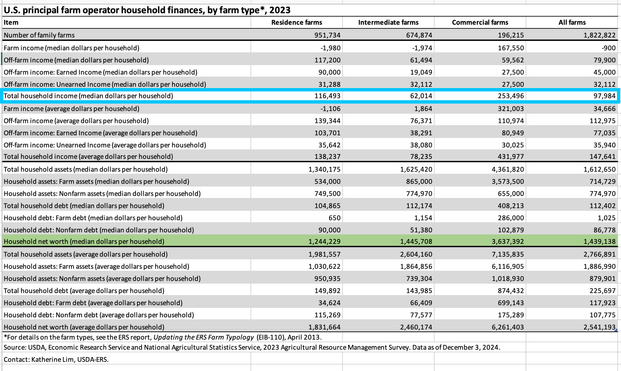Select the 'Residence farms' column header

coord(297,23)
